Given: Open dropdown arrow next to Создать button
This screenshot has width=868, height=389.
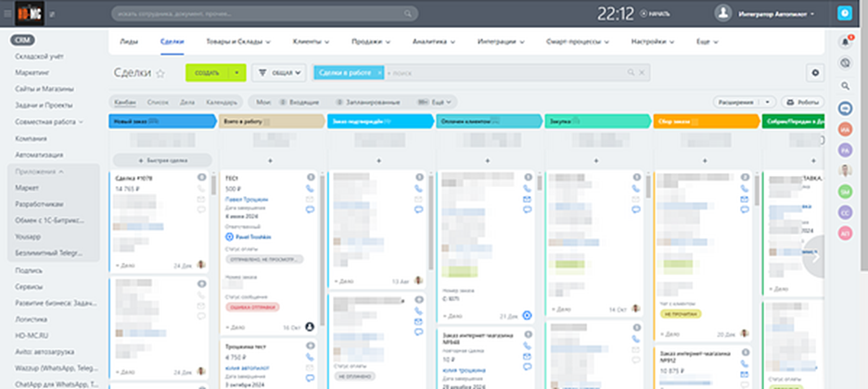Looking at the screenshot, I should [x=237, y=72].
